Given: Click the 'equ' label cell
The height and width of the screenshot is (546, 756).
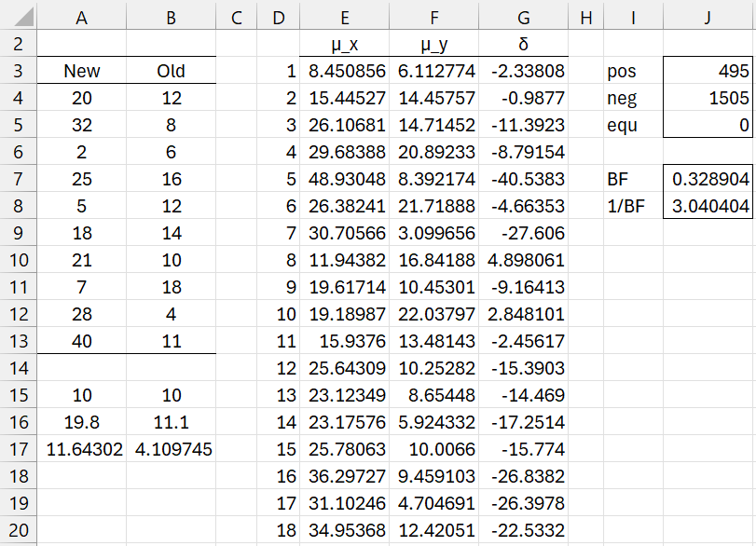Looking at the screenshot, I should (x=633, y=125).
